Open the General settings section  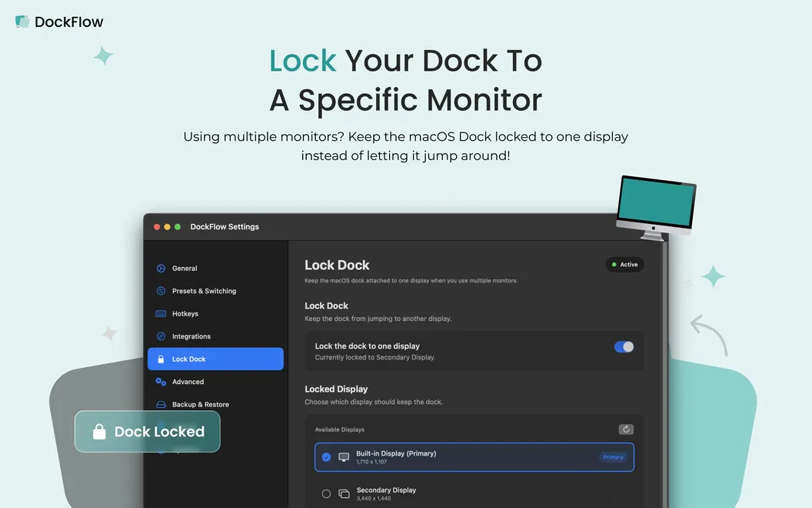(x=215, y=268)
